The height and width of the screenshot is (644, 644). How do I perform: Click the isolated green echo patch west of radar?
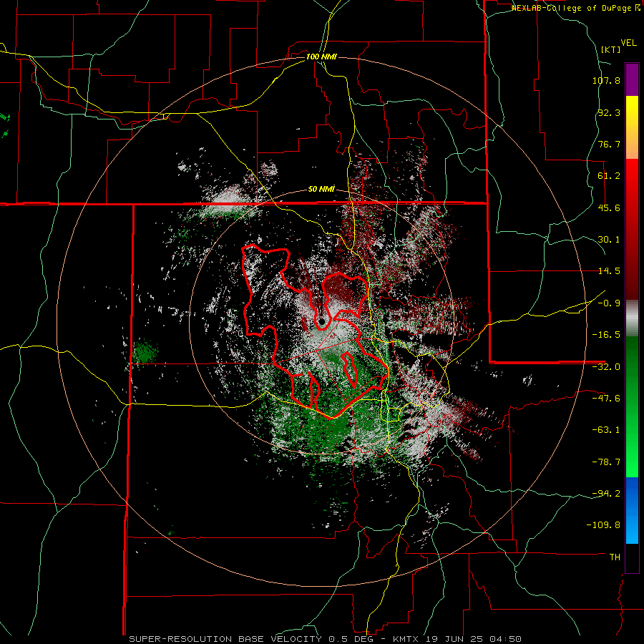coord(145,352)
